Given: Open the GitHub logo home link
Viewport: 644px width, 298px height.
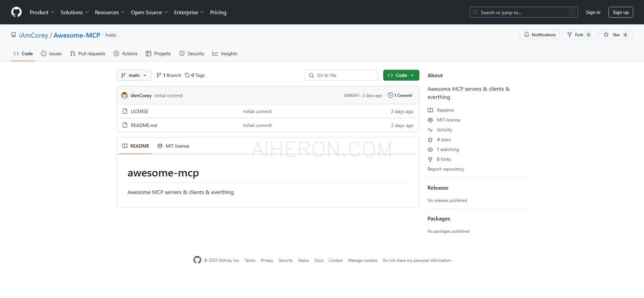Looking at the screenshot, I should pyautogui.click(x=16, y=12).
